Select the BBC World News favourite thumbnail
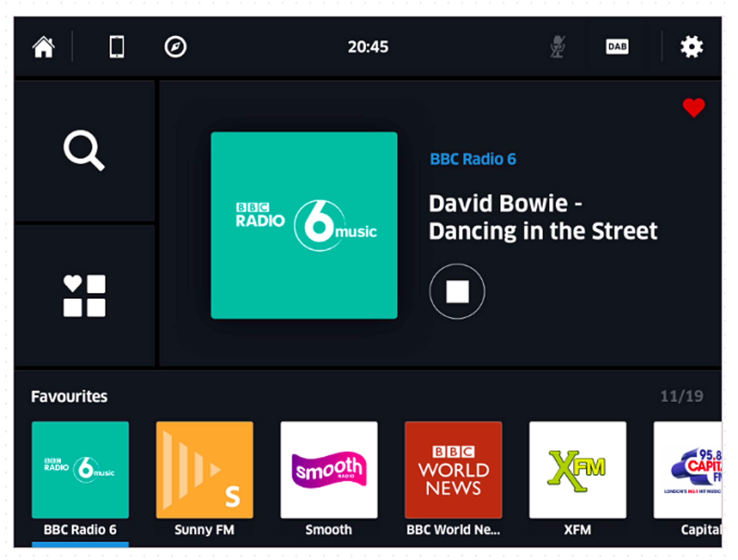This screenshot has width=738, height=560. pyautogui.click(x=453, y=470)
